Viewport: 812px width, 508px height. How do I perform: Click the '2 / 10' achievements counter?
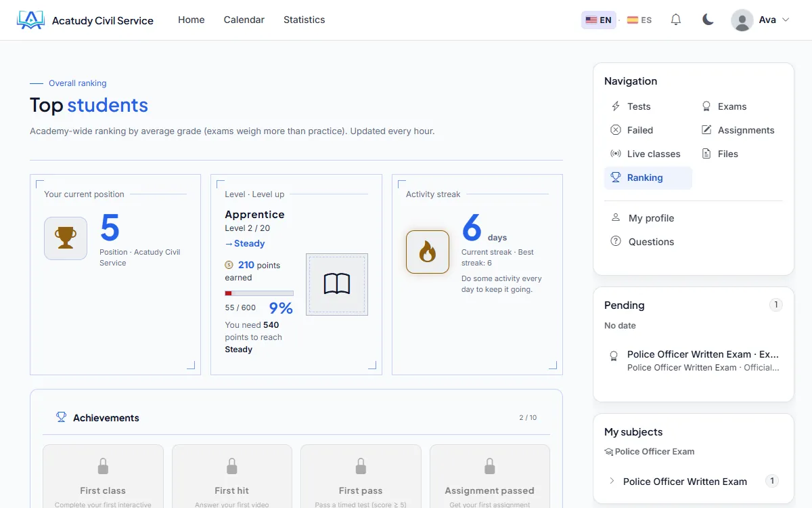point(528,417)
